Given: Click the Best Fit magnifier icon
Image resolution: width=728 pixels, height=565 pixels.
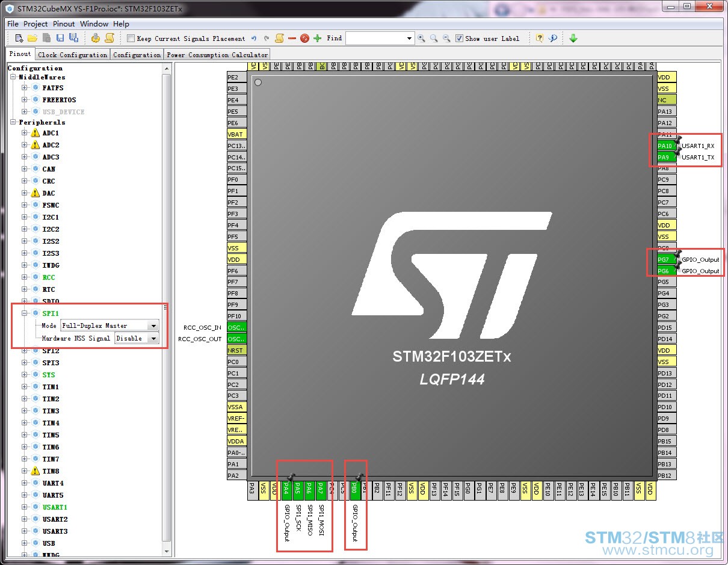Looking at the screenshot, I should click(x=434, y=39).
